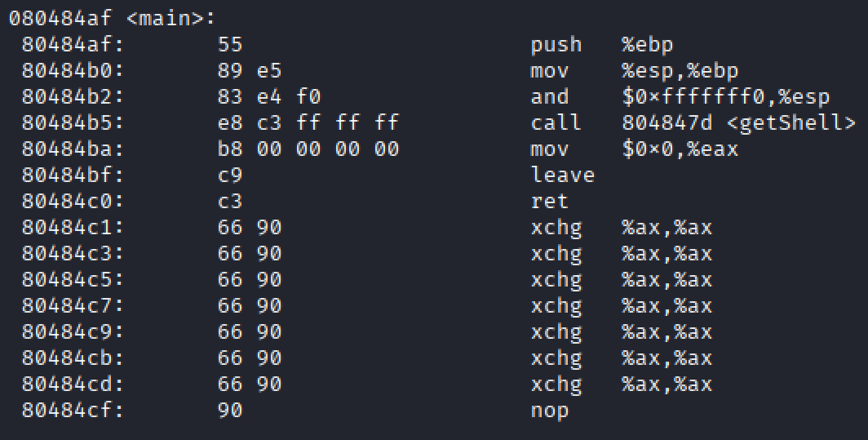Click the ret instruction
This screenshot has height=440, width=868.
click(x=550, y=201)
